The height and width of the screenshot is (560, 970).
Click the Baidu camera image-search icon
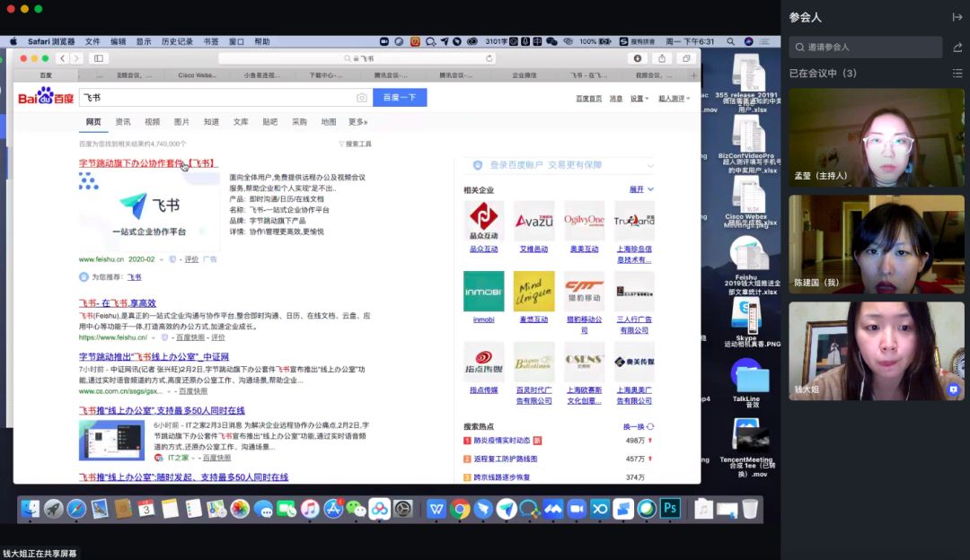(x=362, y=98)
